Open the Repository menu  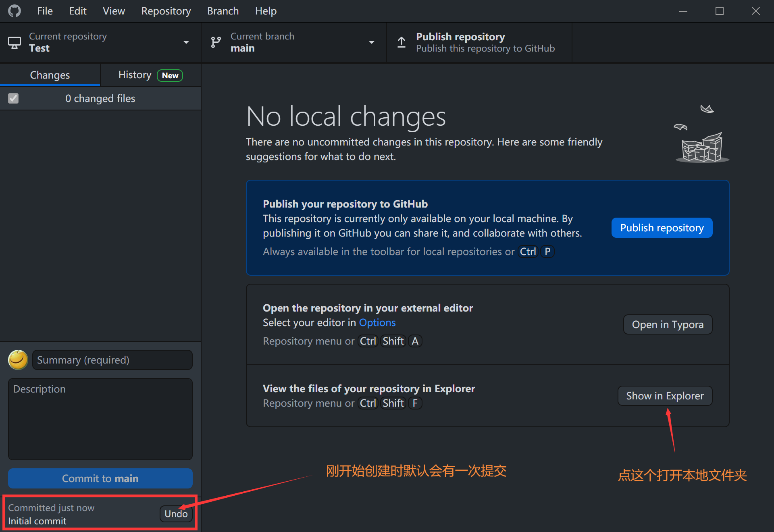pyautogui.click(x=166, y=11)
